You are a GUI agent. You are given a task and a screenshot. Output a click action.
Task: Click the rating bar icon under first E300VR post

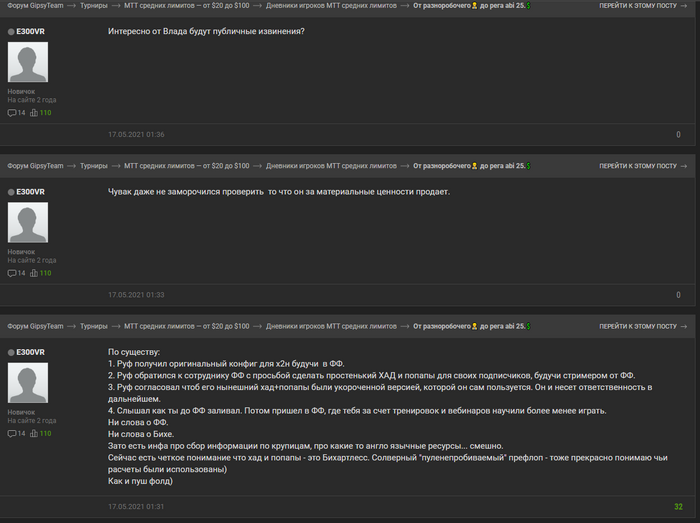(x=34, y=113)
